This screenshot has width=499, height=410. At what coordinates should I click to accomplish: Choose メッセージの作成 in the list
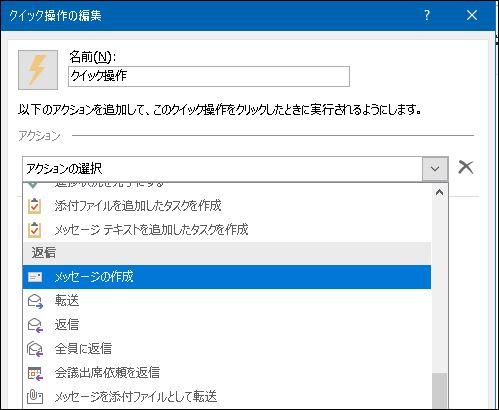(227, 277)
